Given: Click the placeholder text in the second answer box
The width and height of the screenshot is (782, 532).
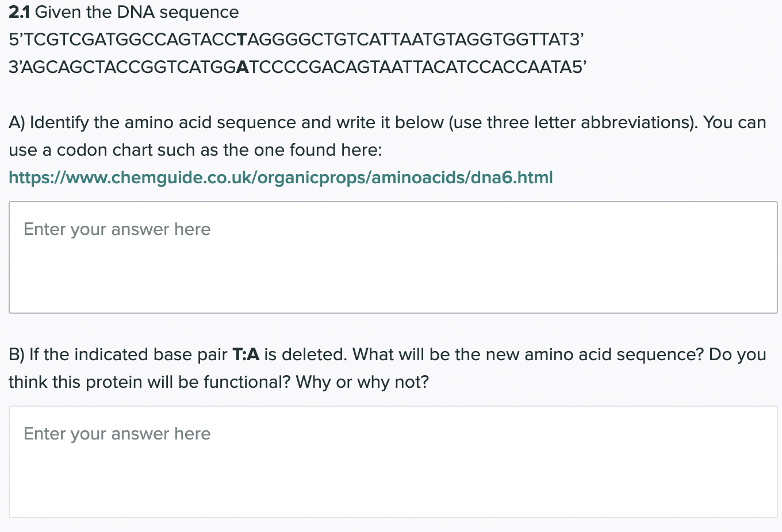Looking at the screenshot, I should [x=117, y=434].
